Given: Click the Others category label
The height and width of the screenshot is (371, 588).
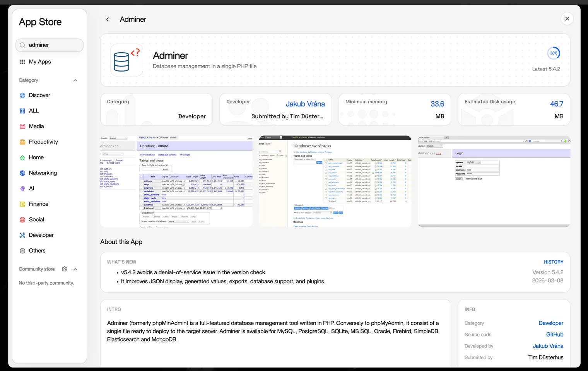Looking at the screenshot, I should click(37, 251).
